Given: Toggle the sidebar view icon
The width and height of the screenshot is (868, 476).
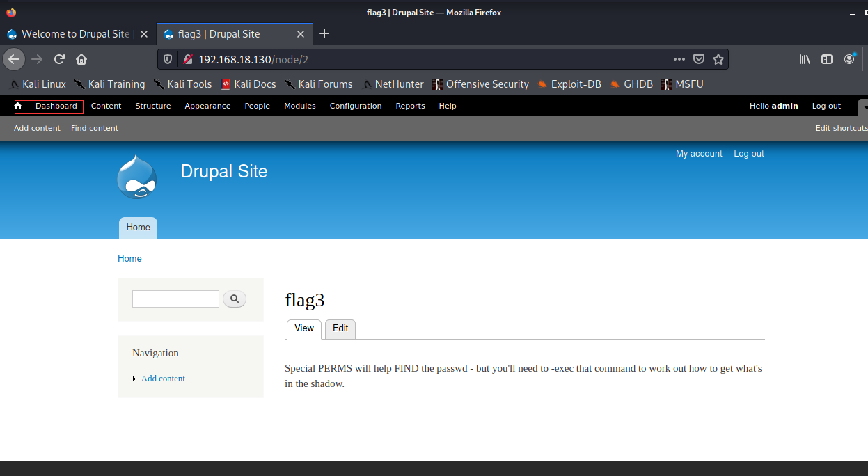Looking at the screenshot, I should click(827, 59).
